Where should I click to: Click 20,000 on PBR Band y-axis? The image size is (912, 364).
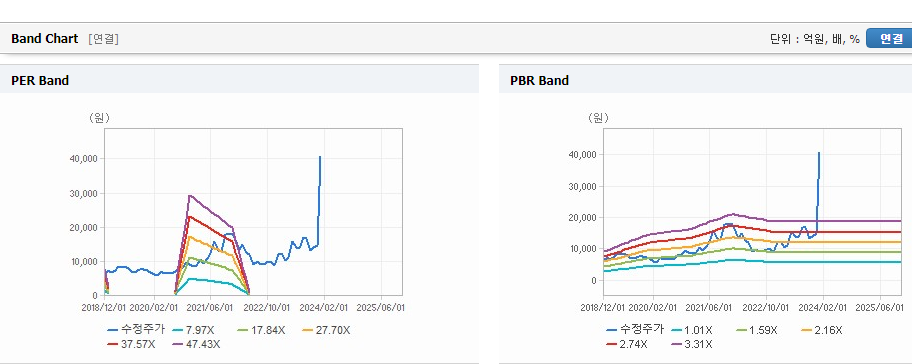point(583,217)
